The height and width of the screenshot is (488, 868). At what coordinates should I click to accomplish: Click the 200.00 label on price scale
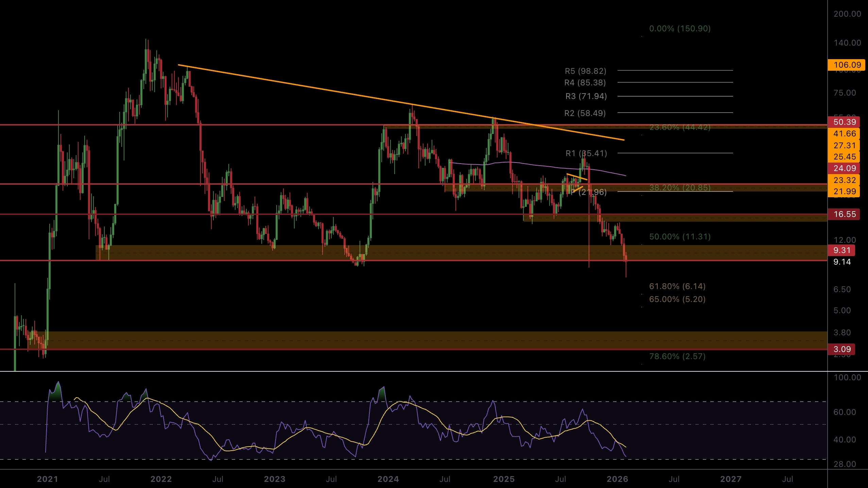click(x=847, y=14)
